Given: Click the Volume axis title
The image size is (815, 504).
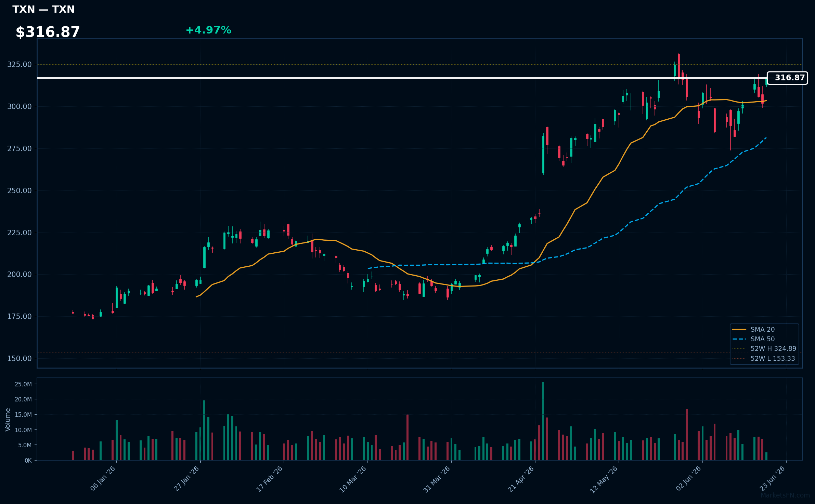Looking at the screenshot, I should pos(8,420).
